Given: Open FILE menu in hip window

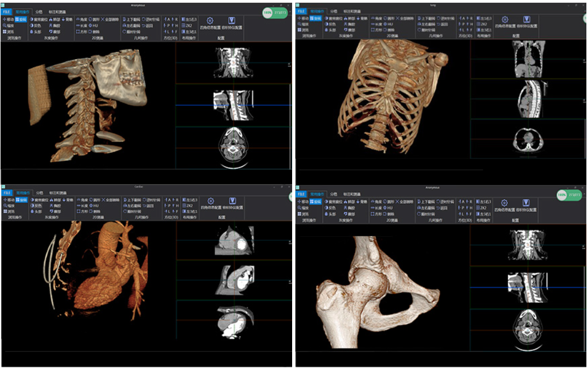Looking at the screenshot, I should click(x=301, y=194).
